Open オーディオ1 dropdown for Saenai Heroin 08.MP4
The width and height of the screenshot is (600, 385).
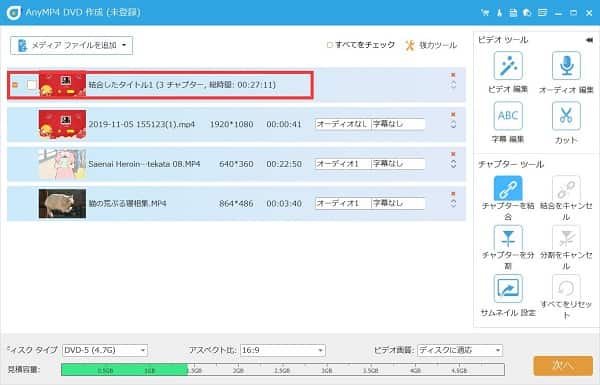click(x=342, y=164)
